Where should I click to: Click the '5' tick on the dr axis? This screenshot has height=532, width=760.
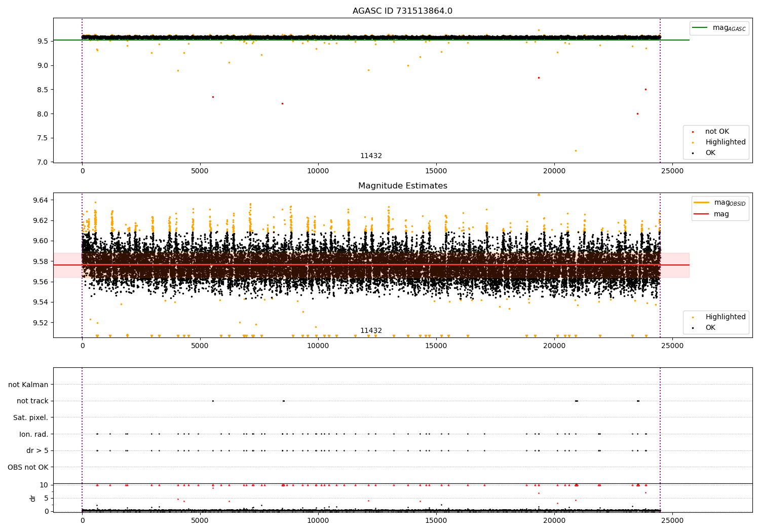coord(47,498)
